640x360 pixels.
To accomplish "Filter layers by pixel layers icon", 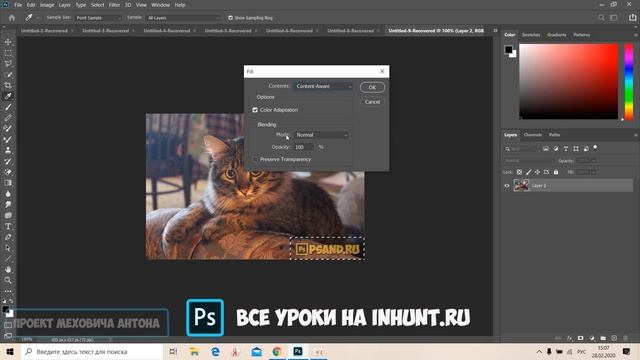I will tap(546, 149).
